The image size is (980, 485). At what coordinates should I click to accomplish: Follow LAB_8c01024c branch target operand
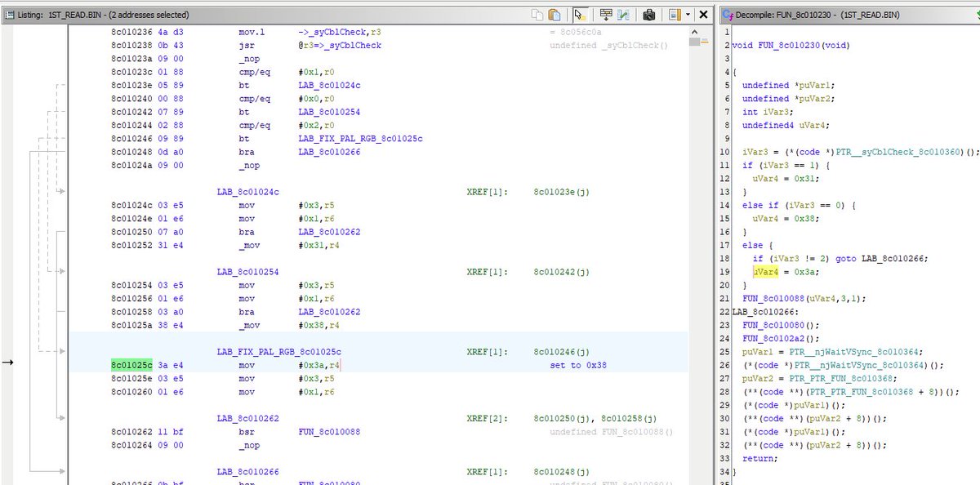tap(329, 86)
